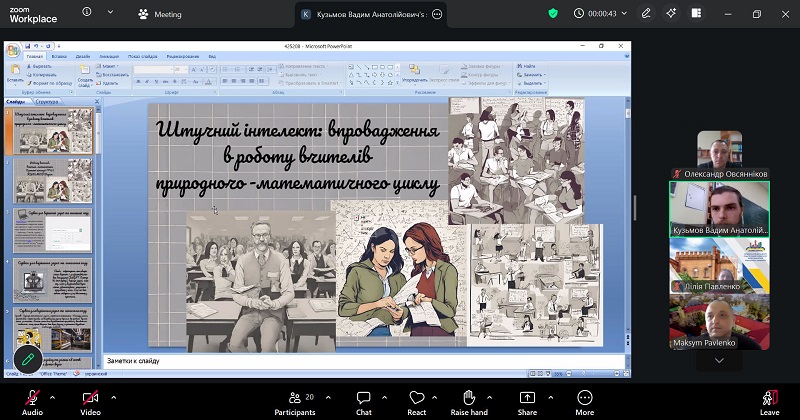Open meeting timer dropdown at 00:00:43
Viewport: 800px width, 420px height.
(624, 14)
